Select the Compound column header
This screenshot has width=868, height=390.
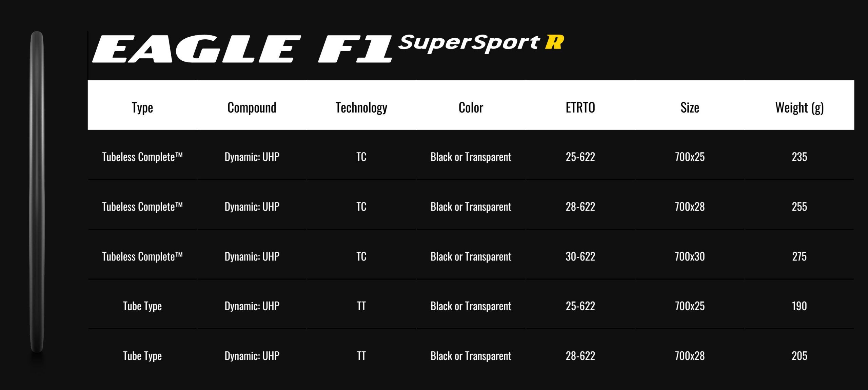[252, 108]
